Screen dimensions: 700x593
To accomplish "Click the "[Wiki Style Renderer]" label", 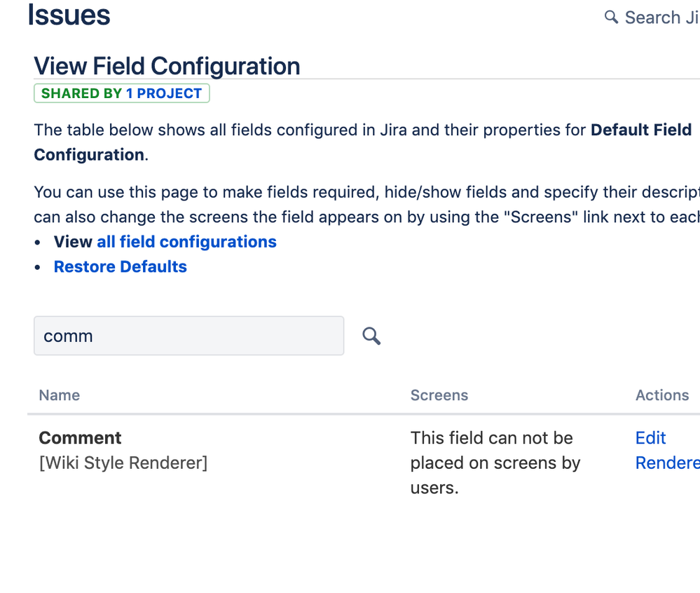I will pos(123,463).
